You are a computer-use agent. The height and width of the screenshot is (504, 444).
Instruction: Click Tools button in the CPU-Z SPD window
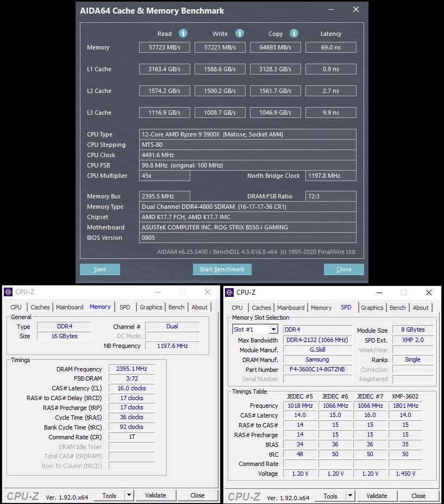click(330, 496)
